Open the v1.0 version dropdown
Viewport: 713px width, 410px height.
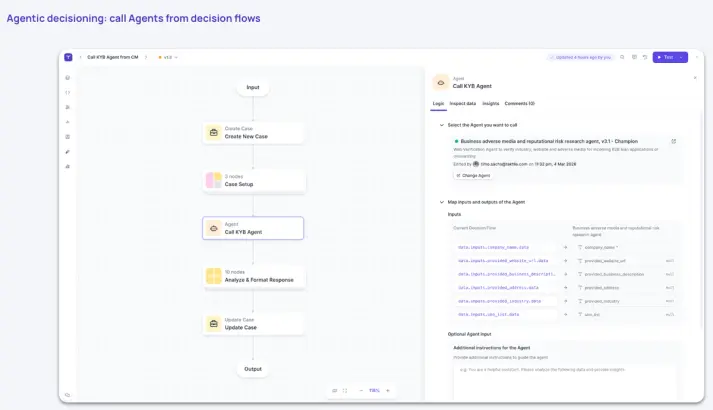click(x=168, y=57)
